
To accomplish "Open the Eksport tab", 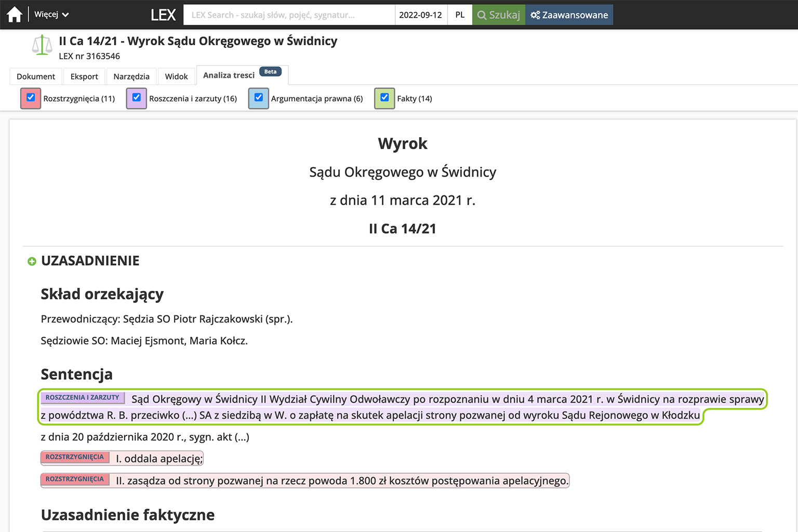I will coord(84,76).
